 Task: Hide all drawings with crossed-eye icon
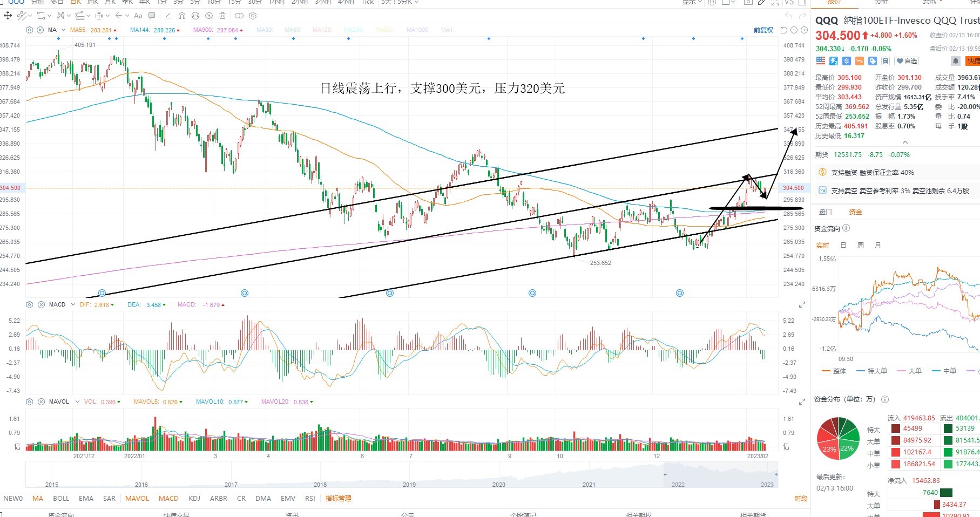208,16
